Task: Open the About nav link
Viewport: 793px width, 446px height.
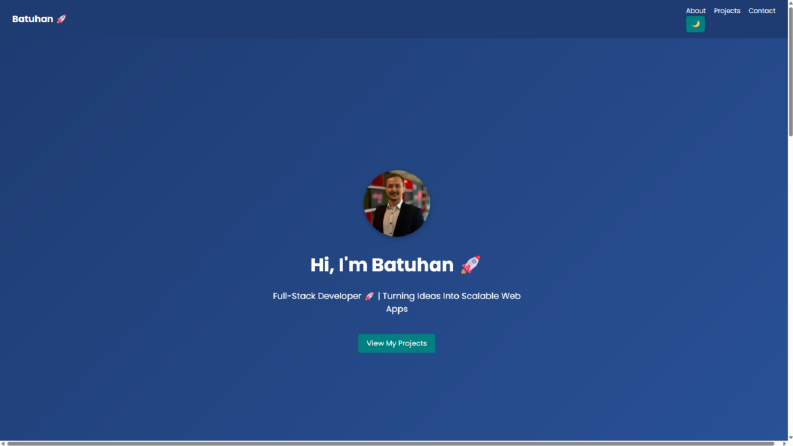Action: (695, 11)
